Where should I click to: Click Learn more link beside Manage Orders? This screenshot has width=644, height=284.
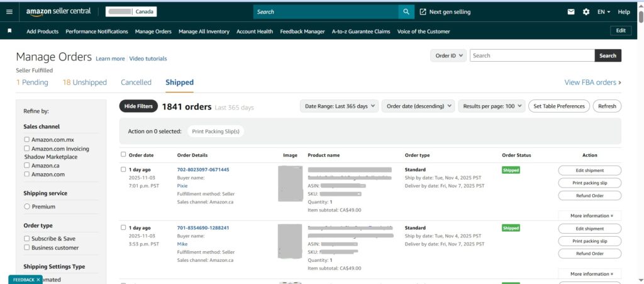[x=110, y=59]
